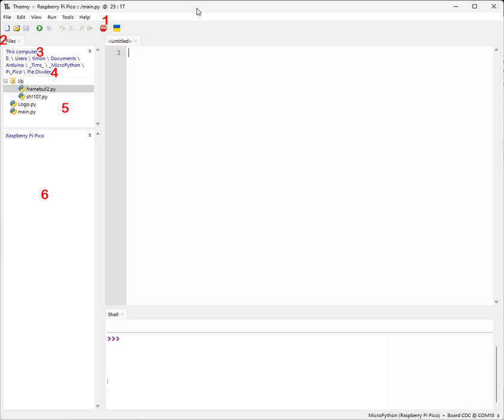Open Raspberry Pi Pico pane options menu
504x420 pixels.
(x=90, y=136)
